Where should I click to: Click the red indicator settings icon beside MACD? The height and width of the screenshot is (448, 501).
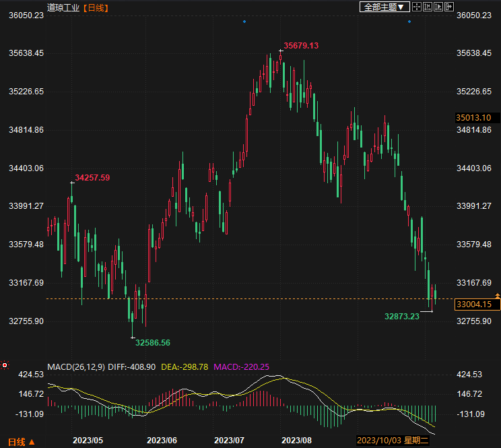[5, 366]
